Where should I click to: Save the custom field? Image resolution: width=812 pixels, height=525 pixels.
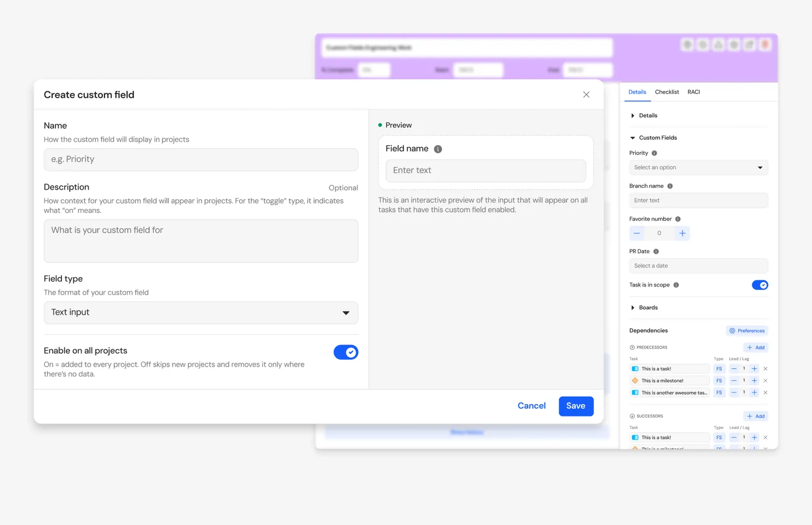click(x=576, y=406)
